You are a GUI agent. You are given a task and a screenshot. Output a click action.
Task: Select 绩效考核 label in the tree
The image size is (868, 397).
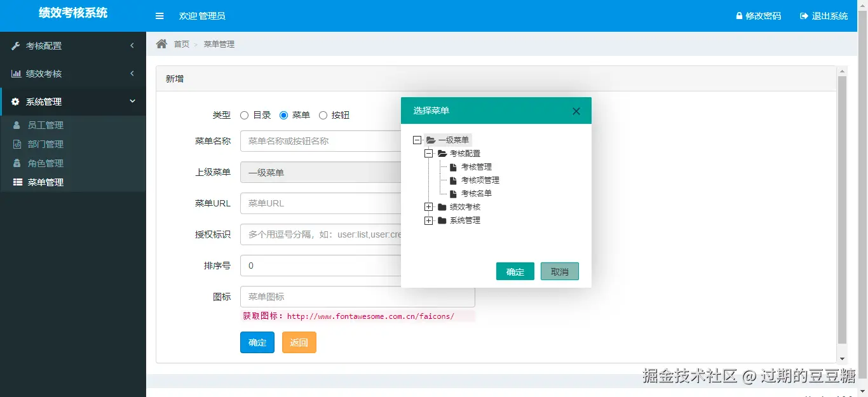(465, 207)
